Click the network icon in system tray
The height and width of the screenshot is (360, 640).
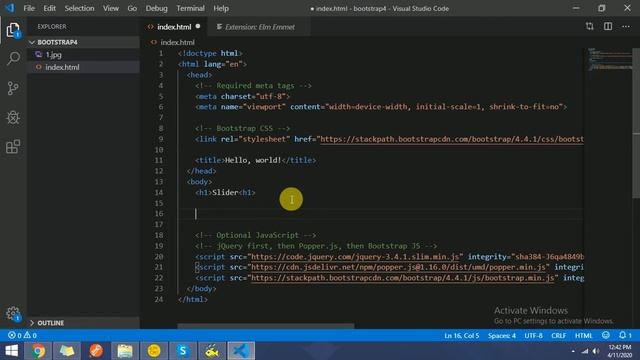(585, 351)
